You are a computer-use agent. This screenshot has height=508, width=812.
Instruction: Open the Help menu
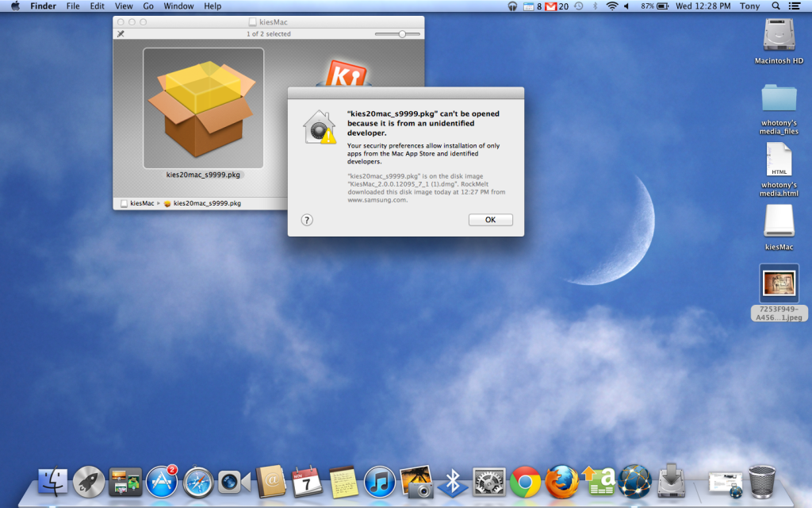[x=213, y=6]
